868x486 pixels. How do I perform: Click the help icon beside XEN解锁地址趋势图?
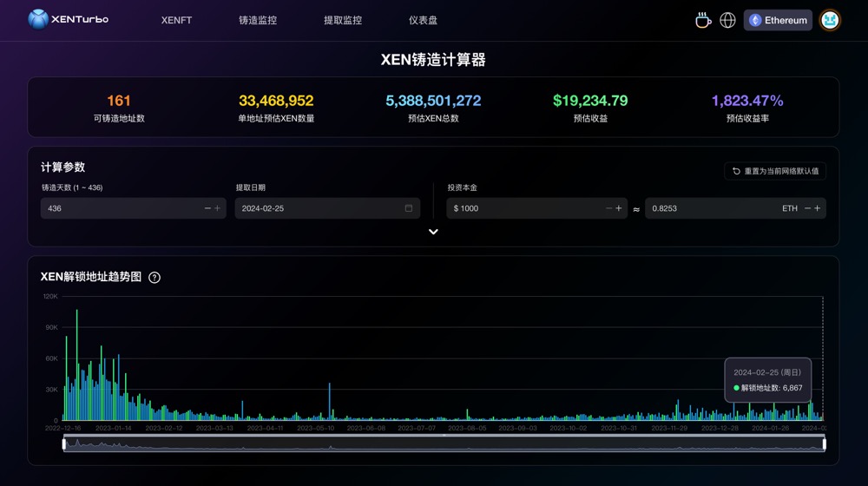point(155,278)
